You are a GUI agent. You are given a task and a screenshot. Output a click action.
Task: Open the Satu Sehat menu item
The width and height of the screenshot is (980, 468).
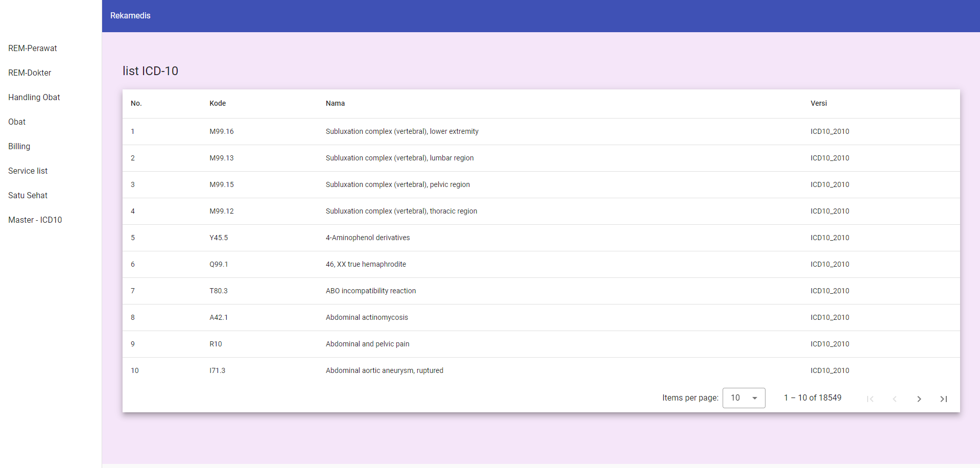(28, 196)
